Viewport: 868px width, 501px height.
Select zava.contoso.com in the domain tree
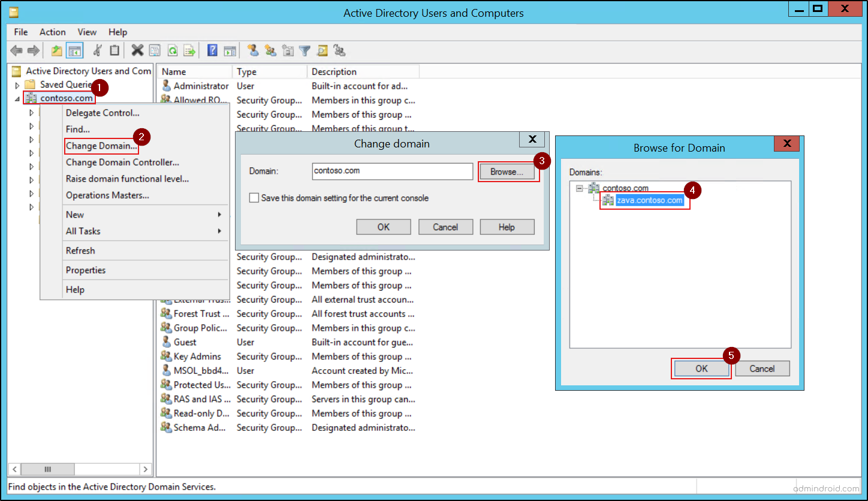[649, 200]
